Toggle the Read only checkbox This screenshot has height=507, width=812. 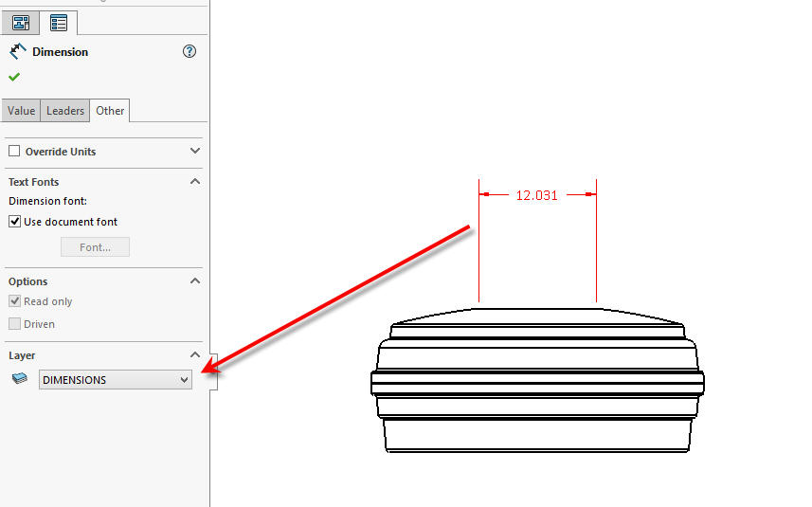(14, 301)
